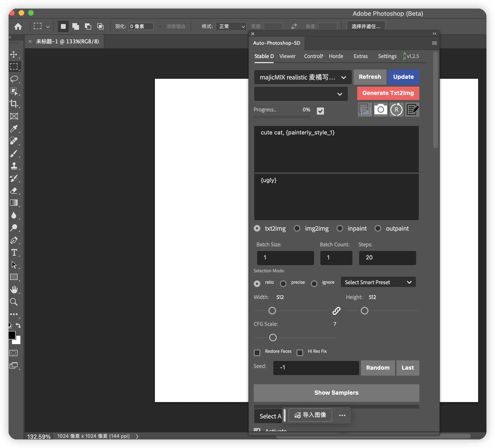Select the outpaint radio button
This screenshot has width=495, height=448.
pos(378,229)
